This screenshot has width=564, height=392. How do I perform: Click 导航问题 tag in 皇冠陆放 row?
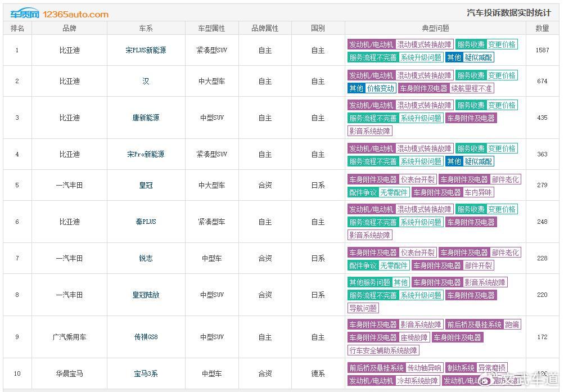363,308
